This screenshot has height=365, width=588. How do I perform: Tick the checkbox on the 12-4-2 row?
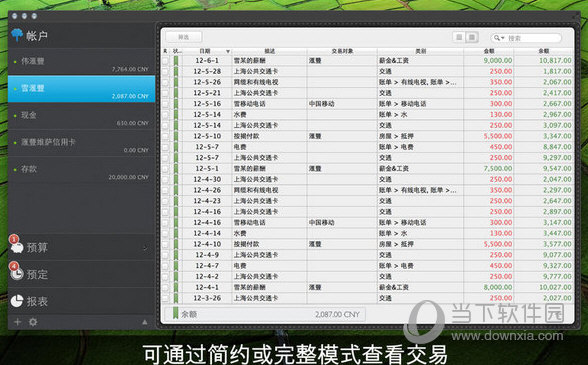tap(165, 276)
